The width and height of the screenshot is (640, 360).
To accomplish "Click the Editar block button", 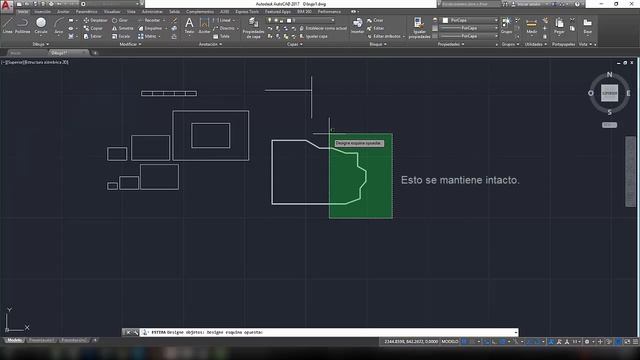I will click(375, 28).
